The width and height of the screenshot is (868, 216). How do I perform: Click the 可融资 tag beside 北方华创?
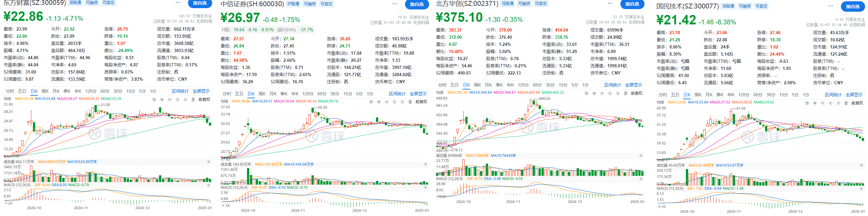[524, 3]
